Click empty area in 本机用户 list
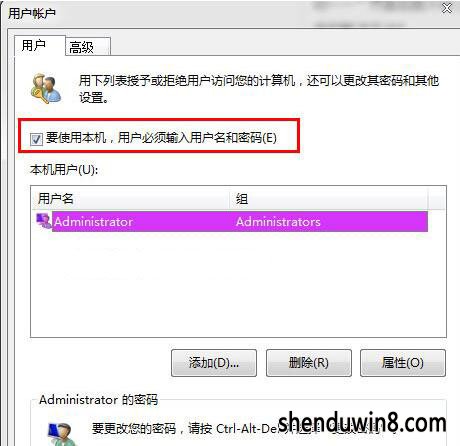The height and width of the screenshot is (446, 460). click(x=238, y=284)
